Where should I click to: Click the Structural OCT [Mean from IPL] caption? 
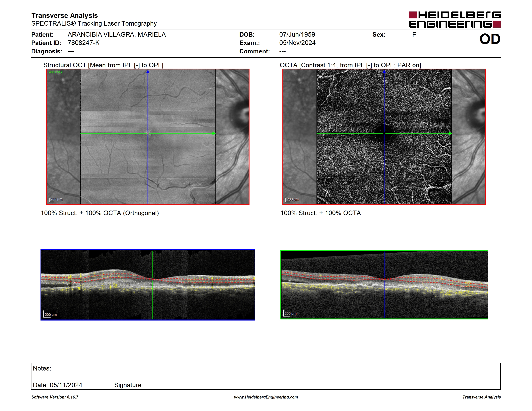point(103,65)
